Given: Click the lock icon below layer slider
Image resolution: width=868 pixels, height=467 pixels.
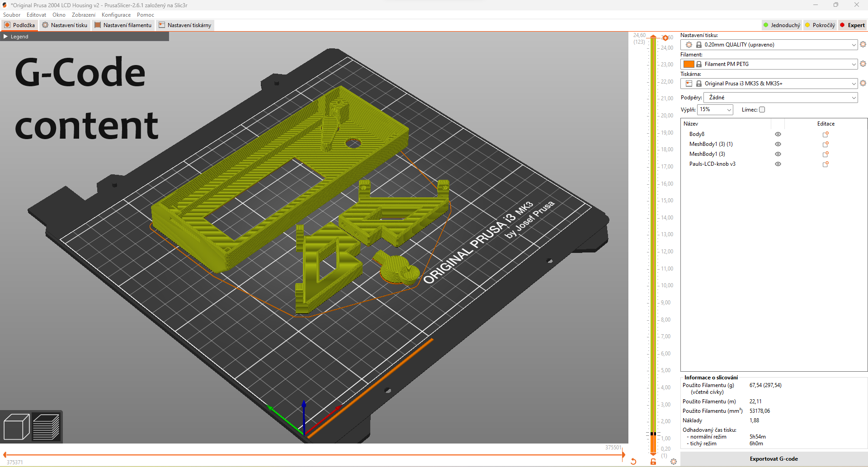Looking at the screenshot, I should [653, 461].
